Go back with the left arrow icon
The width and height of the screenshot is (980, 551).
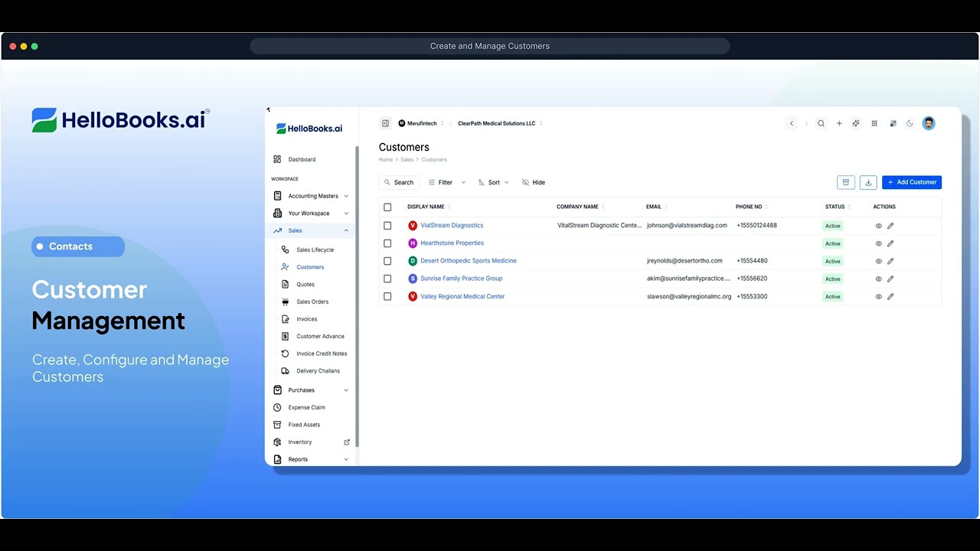tap(792, 123)
